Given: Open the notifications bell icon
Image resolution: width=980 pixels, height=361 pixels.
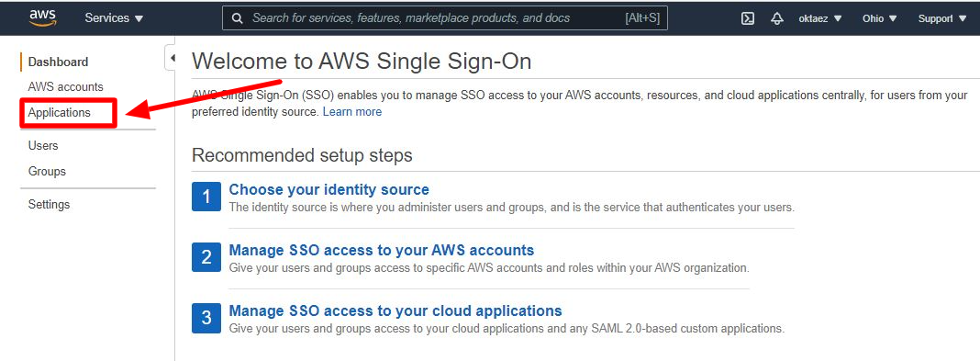Looking at the screenshot, I should point(777,18).
